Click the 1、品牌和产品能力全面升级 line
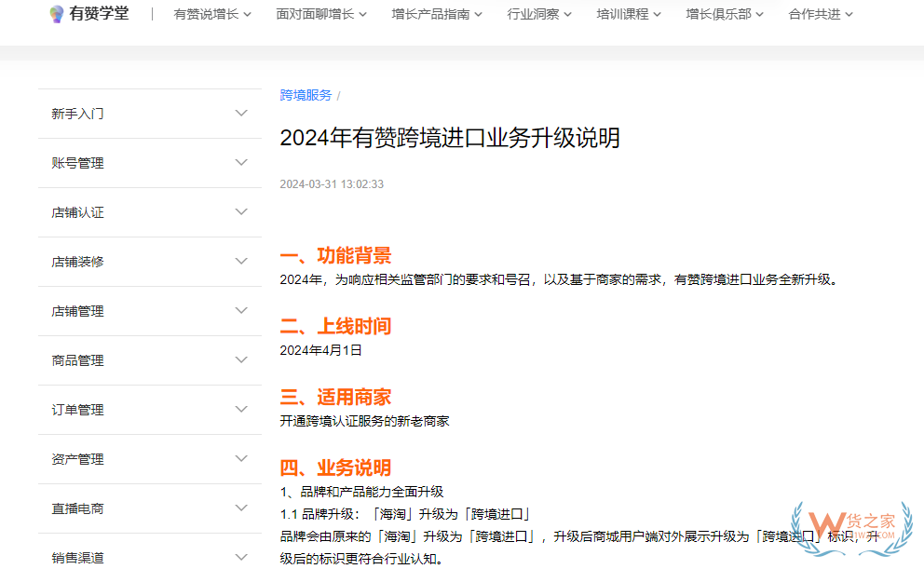 pos(361,492)
